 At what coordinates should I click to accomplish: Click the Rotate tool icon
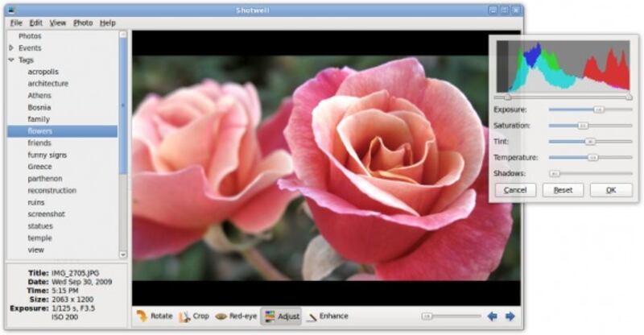pos(142,316)
